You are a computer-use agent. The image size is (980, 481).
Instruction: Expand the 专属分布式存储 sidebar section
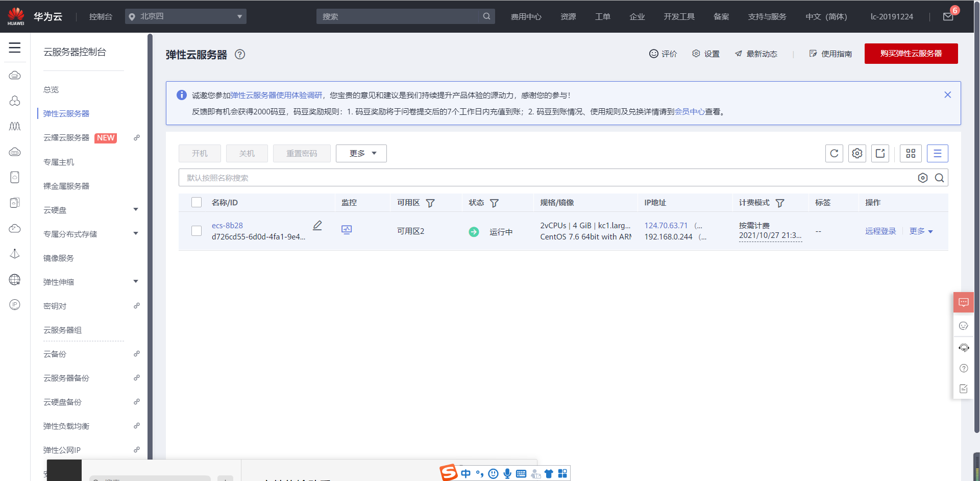click(x=136, y=234)
